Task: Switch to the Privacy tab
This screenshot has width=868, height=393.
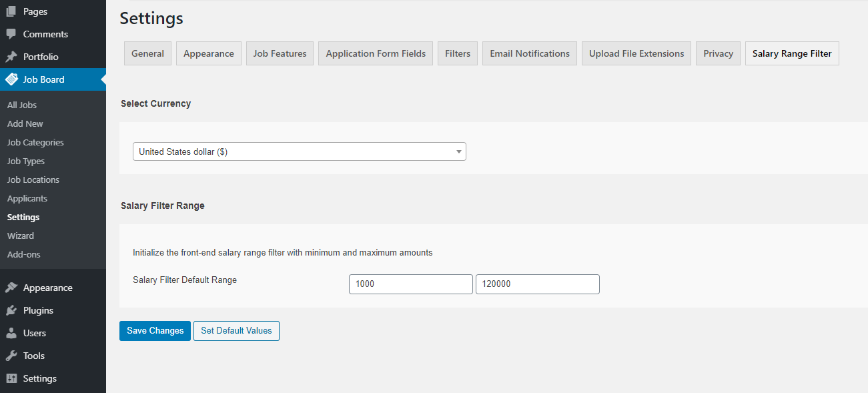Action: click(x=717, y=53)
